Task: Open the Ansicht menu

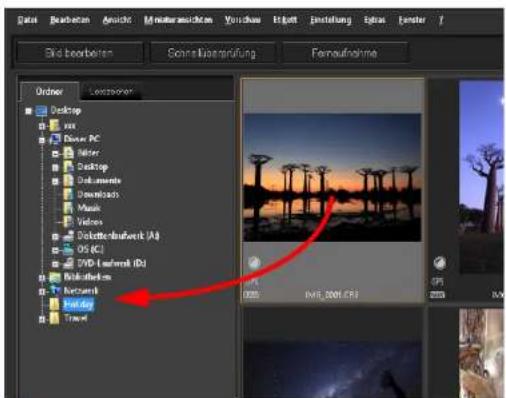Action: (117, 20)
